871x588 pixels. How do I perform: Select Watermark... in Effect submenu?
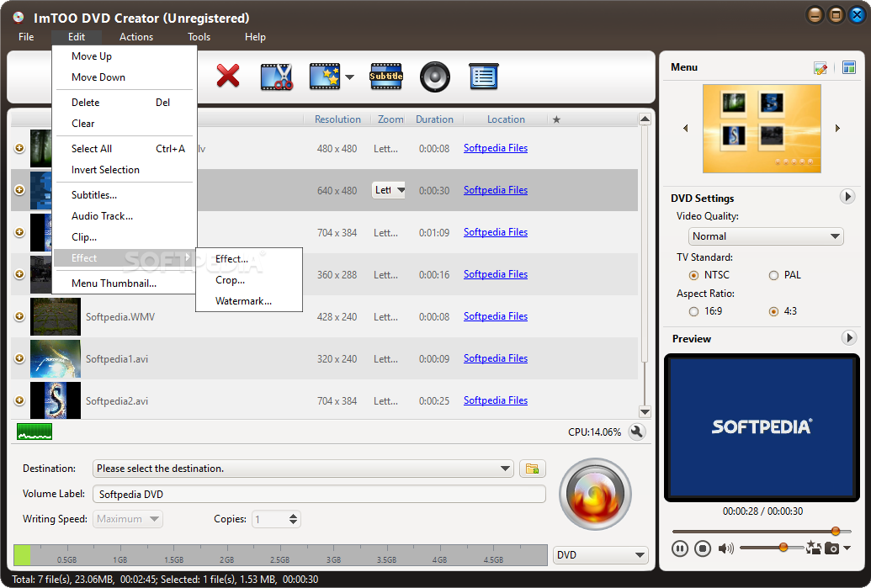pyautogui.click(x=249, y=301)
